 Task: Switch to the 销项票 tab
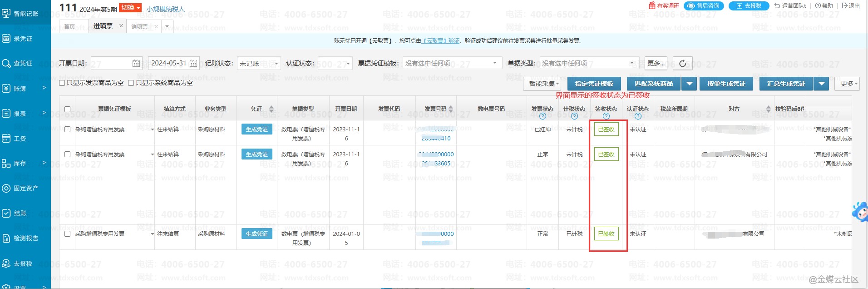pyautogui.click(x=139, y=26)
